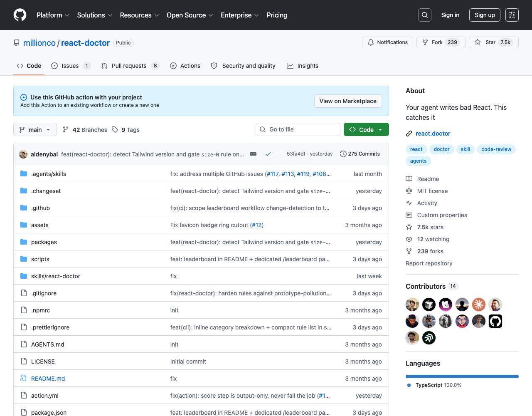The image size is (532, 416).
Task: Open Report repository link
Action: (429, 263)
